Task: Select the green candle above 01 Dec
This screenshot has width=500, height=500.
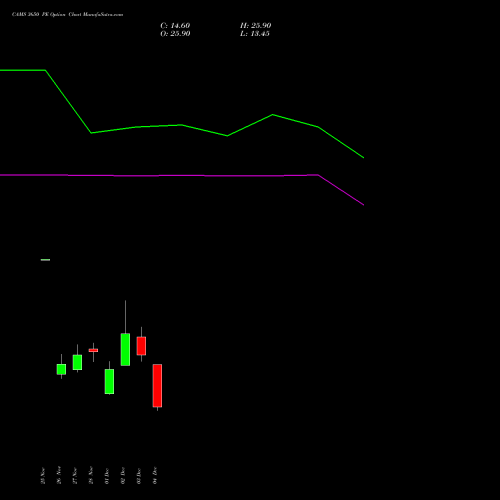Action: click(109, 381)
